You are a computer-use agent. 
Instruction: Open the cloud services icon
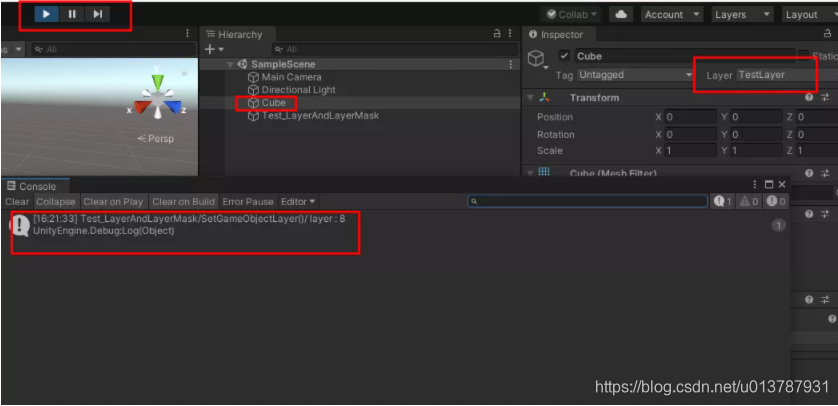pyautogui.click(x=620, y=14)
